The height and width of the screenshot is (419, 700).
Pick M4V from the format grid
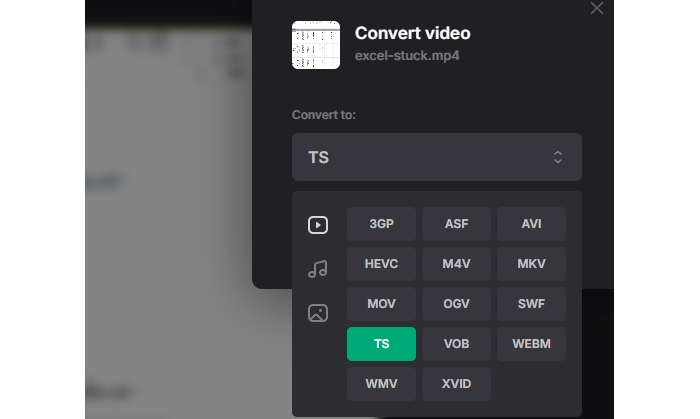456,264
